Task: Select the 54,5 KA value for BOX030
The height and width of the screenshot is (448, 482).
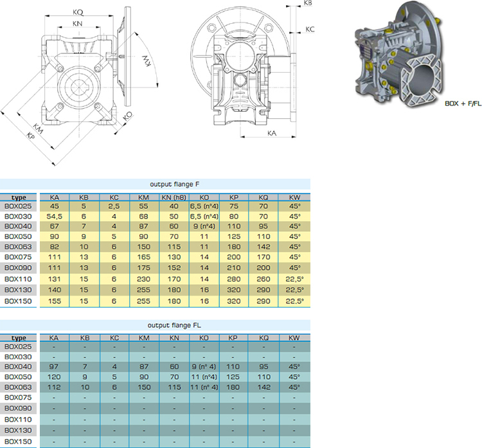Action: (x=55, y=217)
